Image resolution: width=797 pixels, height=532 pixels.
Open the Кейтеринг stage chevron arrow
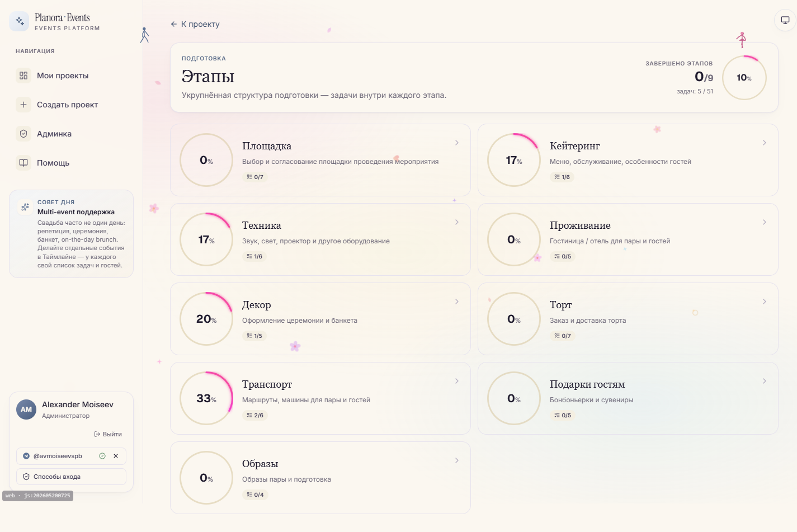tap(765, 143)
